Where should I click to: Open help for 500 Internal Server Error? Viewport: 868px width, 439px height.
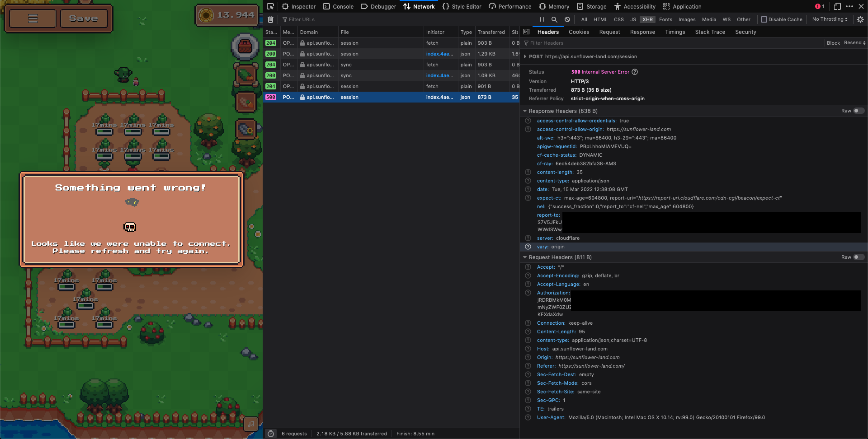pyautogui.click(x=635, y=72)
